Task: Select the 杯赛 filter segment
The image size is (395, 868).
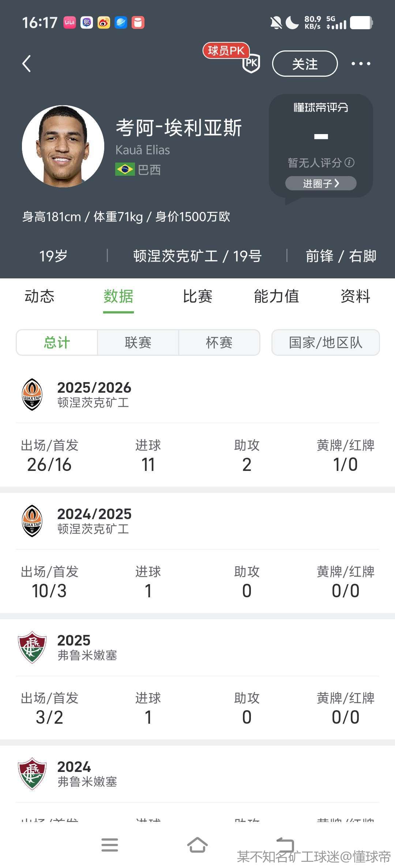Action: [219, 343]
